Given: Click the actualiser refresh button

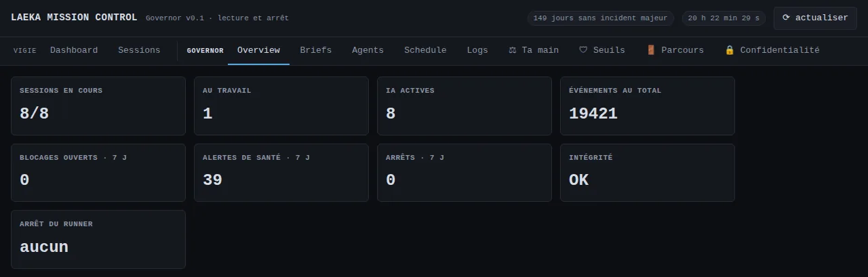Looking at the screenshot, I should click(x=815, y=18).
